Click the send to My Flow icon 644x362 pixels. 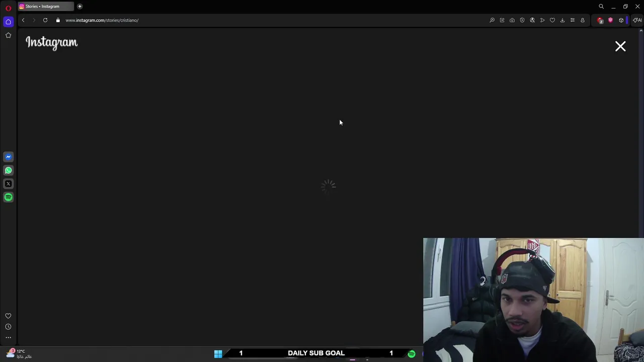(542, 20)
